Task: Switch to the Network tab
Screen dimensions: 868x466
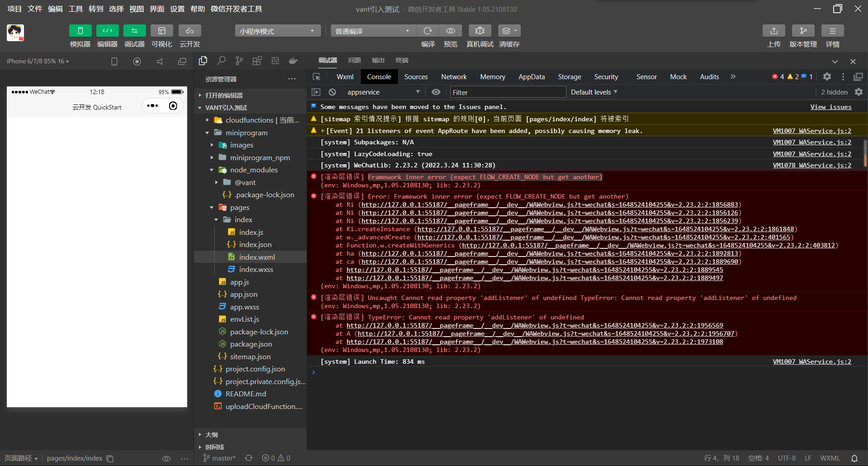Action: pos(454,77)
